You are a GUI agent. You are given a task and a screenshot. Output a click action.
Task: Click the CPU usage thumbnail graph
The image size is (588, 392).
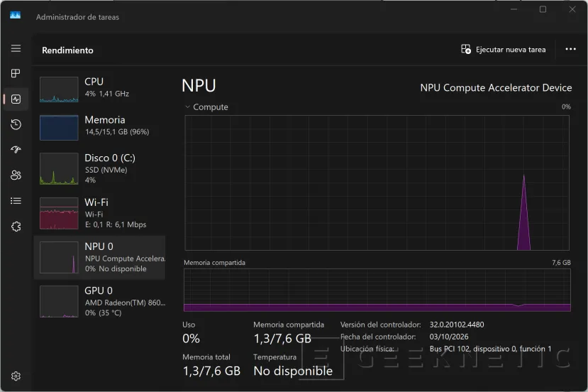point(59,89)
